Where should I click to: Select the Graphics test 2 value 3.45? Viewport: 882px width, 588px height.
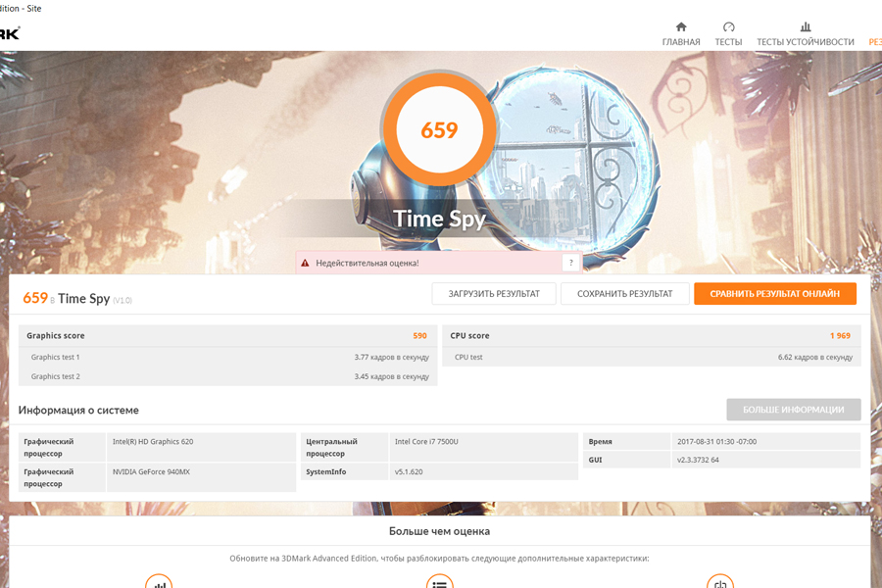[x=391, y=376]
